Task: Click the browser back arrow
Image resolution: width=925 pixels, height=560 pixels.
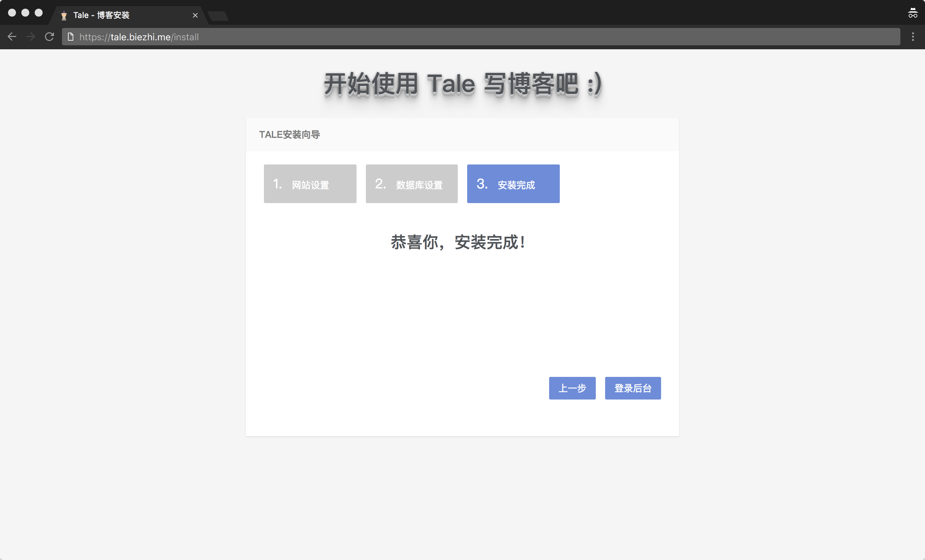Action: 12,37
